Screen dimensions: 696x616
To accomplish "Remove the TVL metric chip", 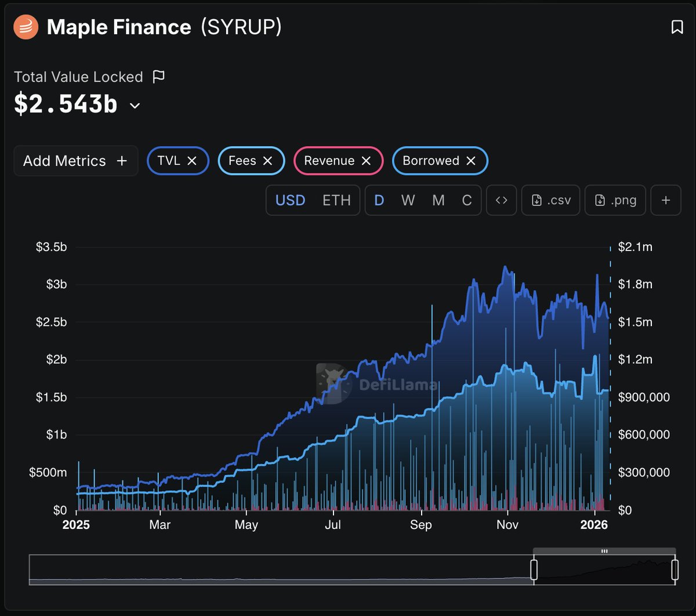I will pyautogui.click(x=192, y=161).
